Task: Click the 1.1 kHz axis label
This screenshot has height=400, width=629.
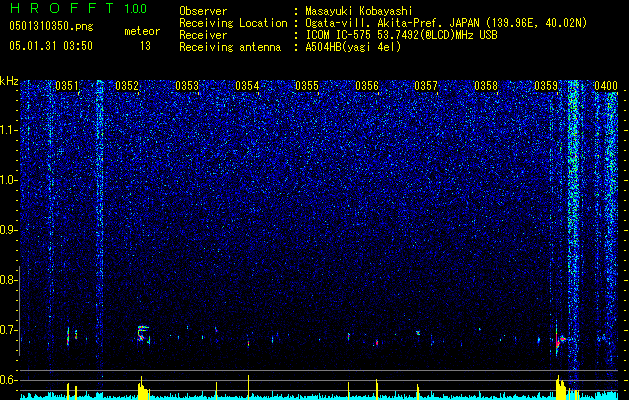Action: click(x=7, y=130)
